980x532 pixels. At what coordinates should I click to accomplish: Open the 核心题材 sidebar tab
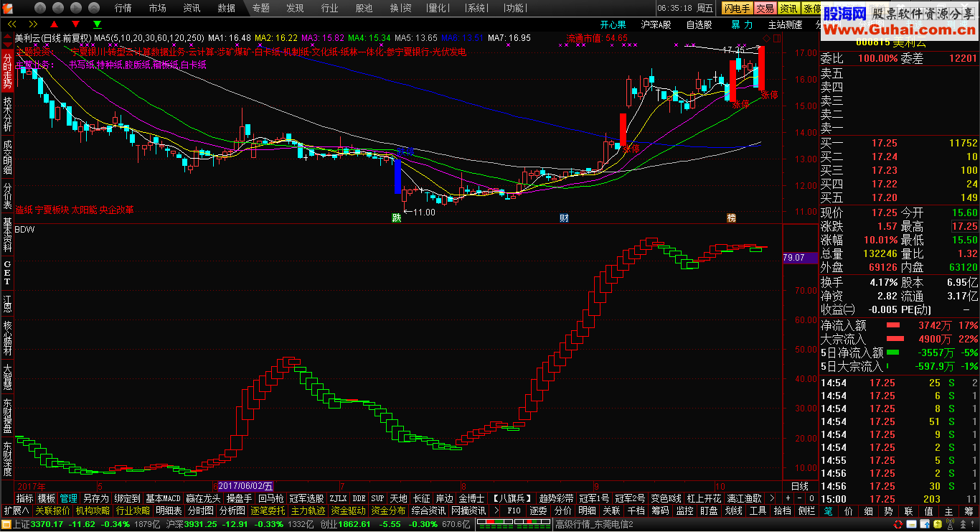[7, 339]
